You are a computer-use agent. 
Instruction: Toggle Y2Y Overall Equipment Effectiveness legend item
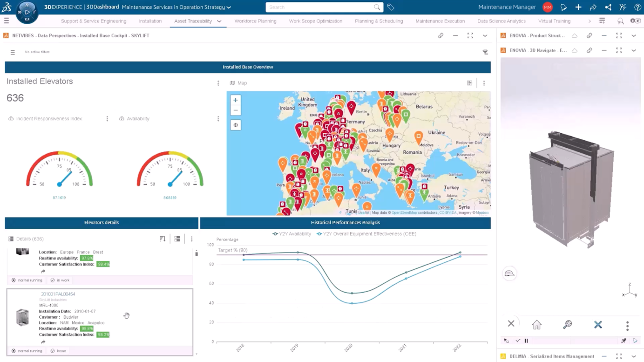tap(366, 234)
